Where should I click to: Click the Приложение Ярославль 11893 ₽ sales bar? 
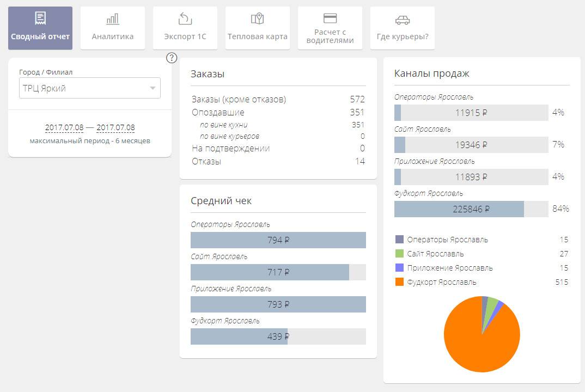[471, 177]
